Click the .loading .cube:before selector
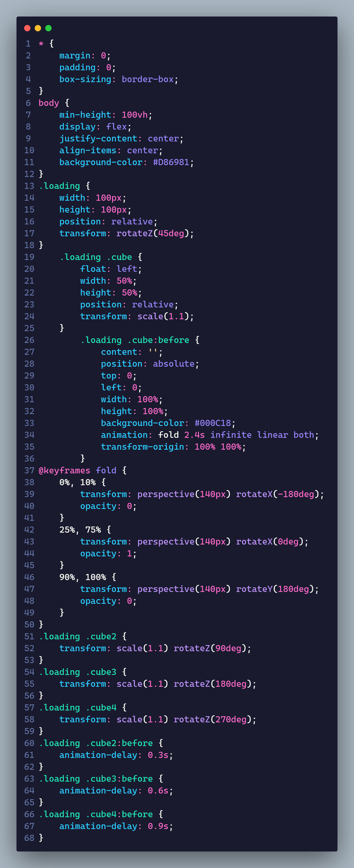Viewport: 354px width, 868px height. (x=135, y=340)
